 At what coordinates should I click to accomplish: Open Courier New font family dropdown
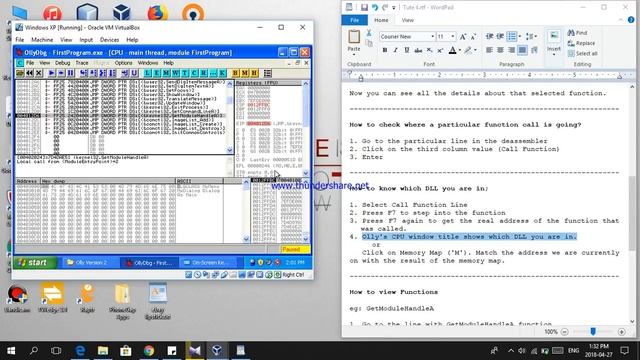[433, 36]
